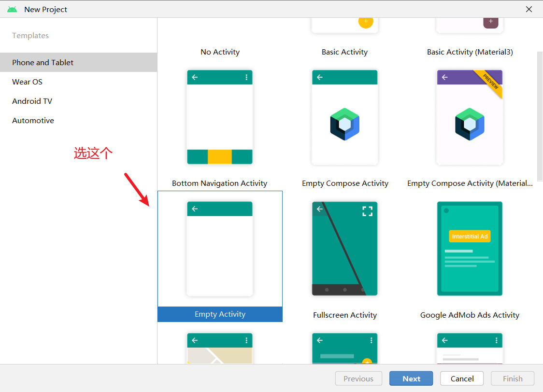Screen dimensions: 543x392
Task: Click the Previous button
Action: (x=358, y=378)
